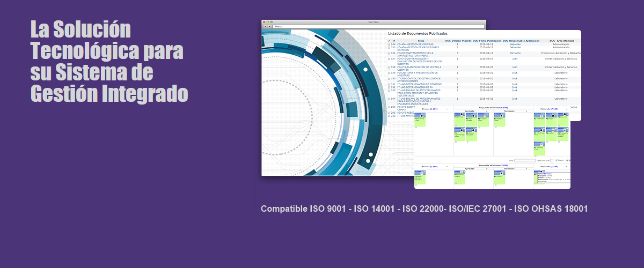Sort by DOC-Versión Vigente column header
644x268 pixels.
coord(458,41)
